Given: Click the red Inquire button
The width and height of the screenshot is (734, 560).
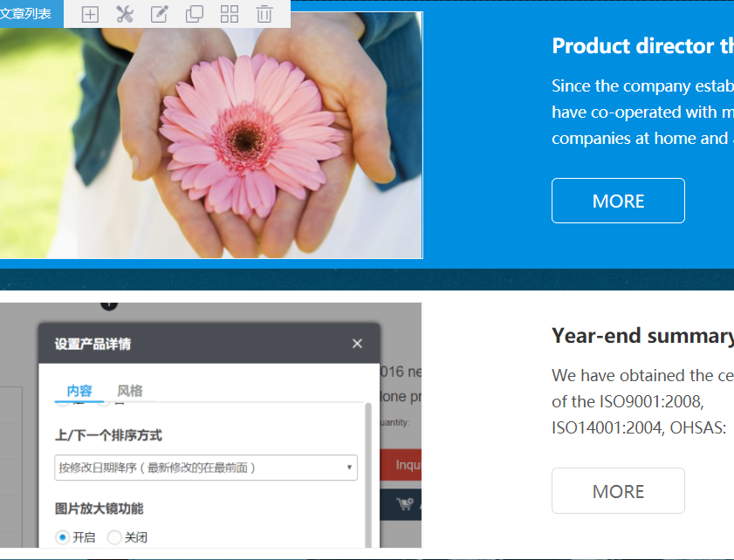Looking at the screenshot, I should [401, 465].
